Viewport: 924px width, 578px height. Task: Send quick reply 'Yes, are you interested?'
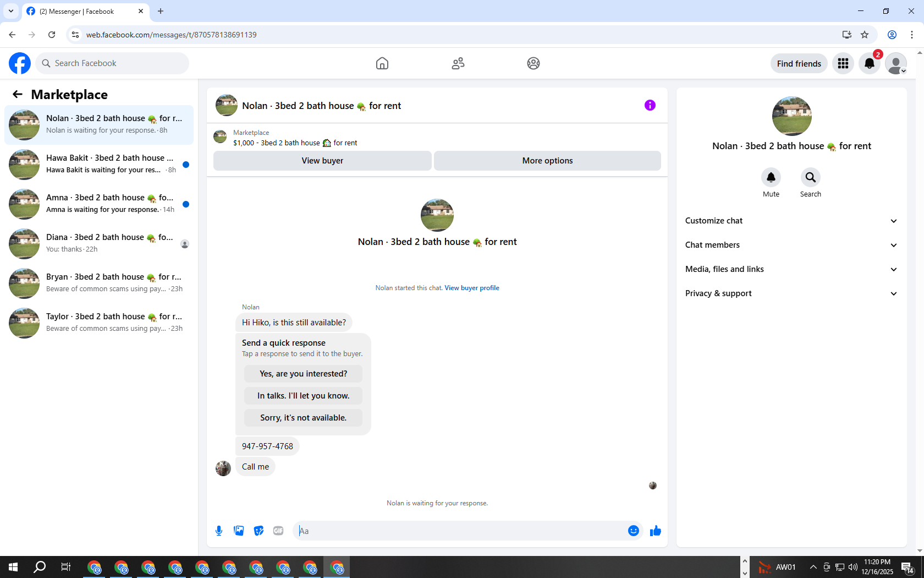point(304,374)
